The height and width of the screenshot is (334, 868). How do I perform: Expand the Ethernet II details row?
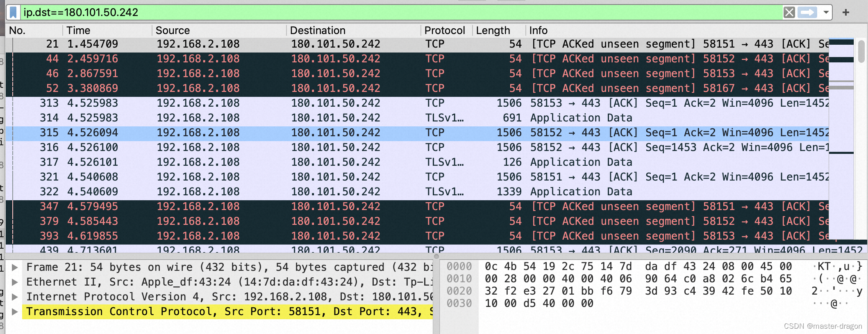15,282
